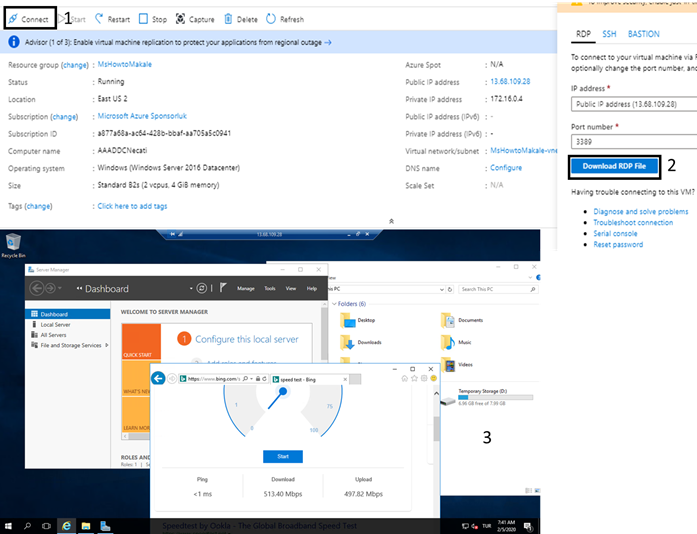The width and height of the screenshot is (697, 534).
Task: Expand File and Storage Services arrow
Action: click(107, 345)
